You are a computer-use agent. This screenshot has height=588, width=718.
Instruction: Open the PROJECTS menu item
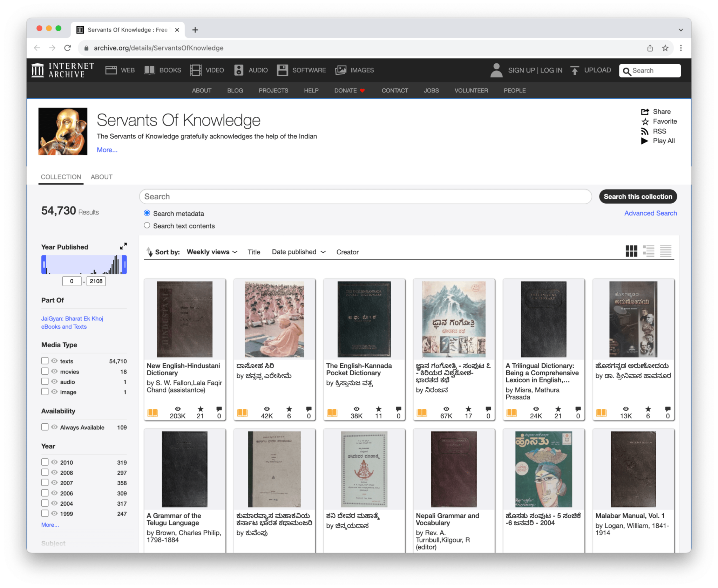pos(273,90)
